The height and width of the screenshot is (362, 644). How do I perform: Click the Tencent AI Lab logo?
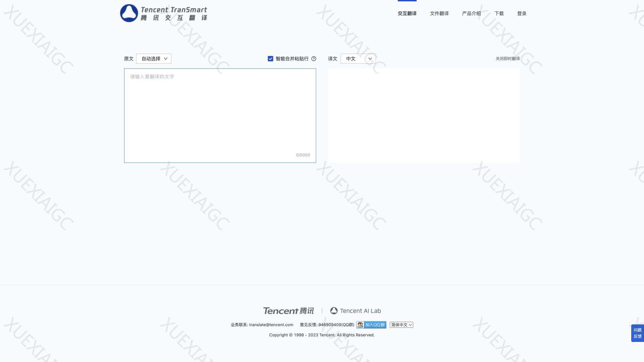[356, 311]
